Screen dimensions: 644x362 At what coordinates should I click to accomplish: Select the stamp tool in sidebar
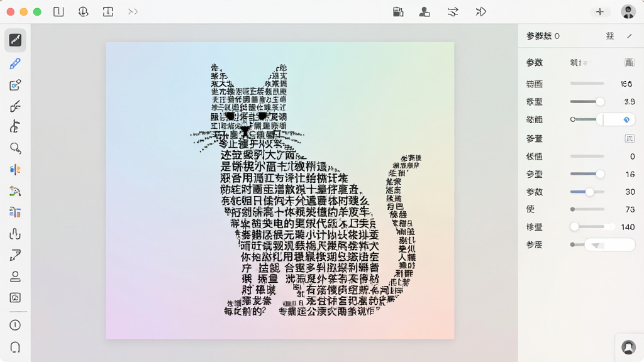[x=15, y=277]
